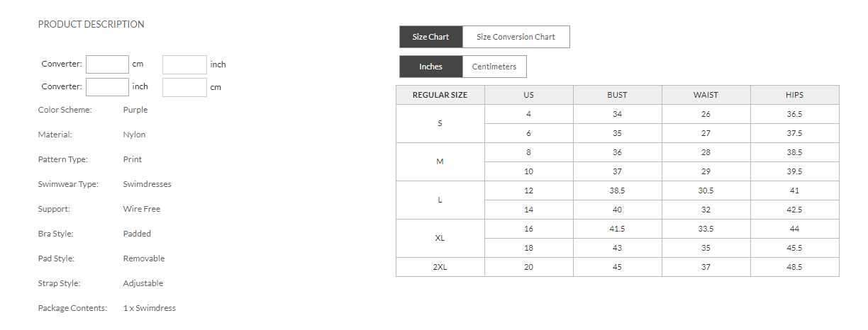Click the PRODUCT DESCRIPTION heading
868x330 pixels.
(x=91, y=24)
